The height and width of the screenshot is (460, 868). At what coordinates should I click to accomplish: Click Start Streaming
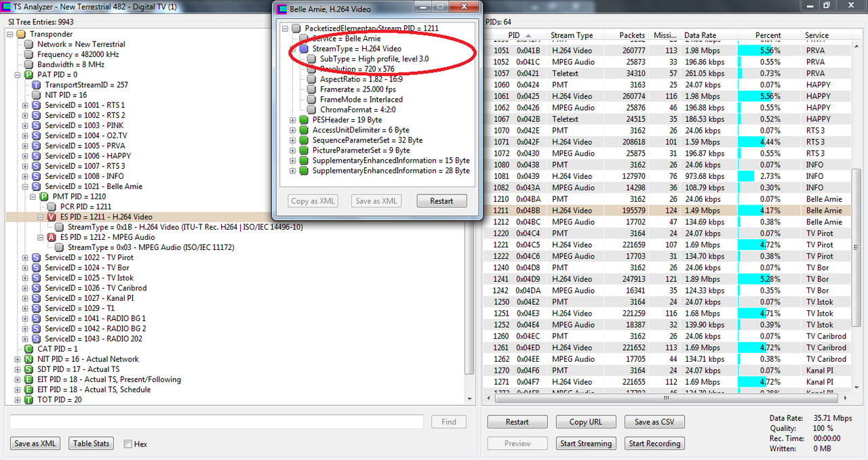click(x=586, y=444)
